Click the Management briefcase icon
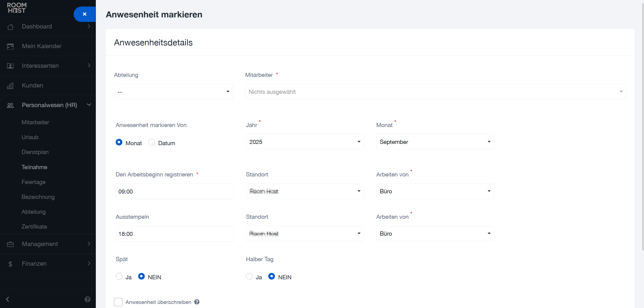 pos(10,244)
